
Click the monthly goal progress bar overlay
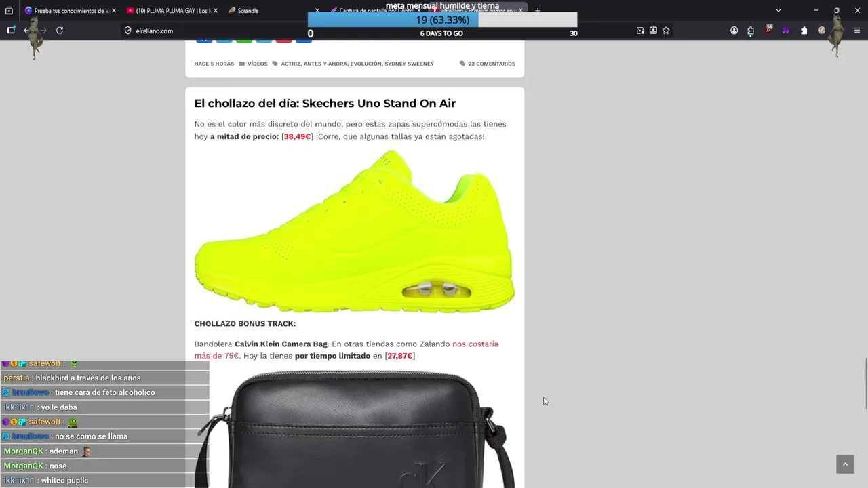point(442,20)
